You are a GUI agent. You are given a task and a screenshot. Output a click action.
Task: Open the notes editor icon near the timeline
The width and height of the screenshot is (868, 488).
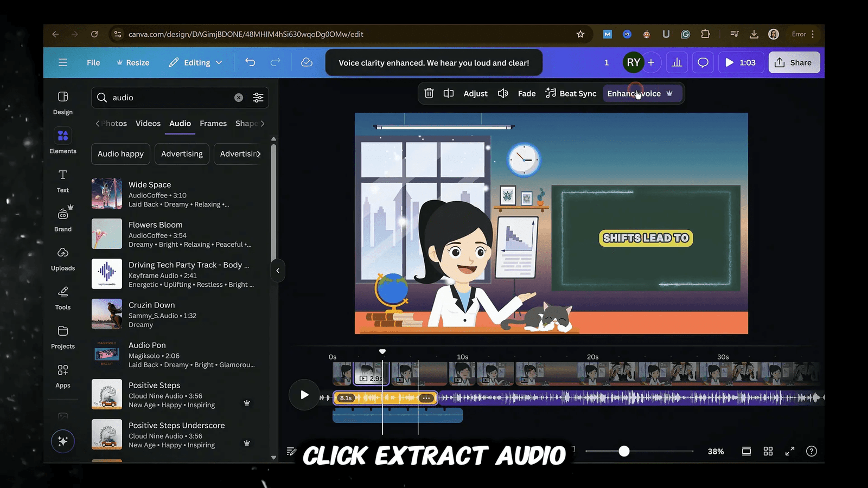(x=291, y=451)
